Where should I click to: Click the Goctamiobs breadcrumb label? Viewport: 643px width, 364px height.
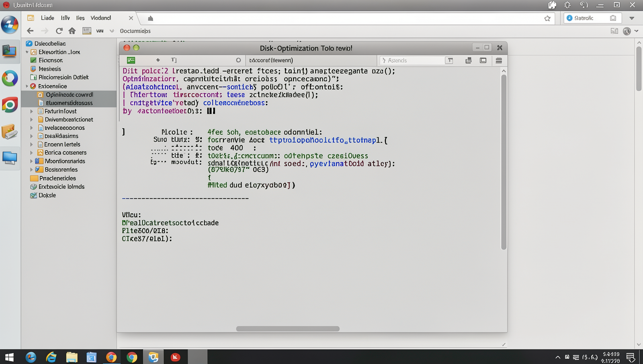(135, 31)
